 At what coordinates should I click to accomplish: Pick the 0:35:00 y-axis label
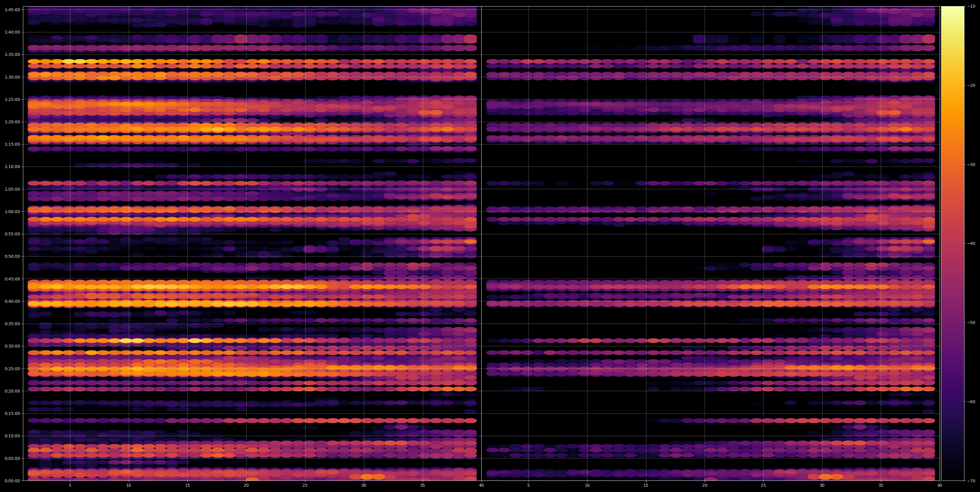click(12, 323)
